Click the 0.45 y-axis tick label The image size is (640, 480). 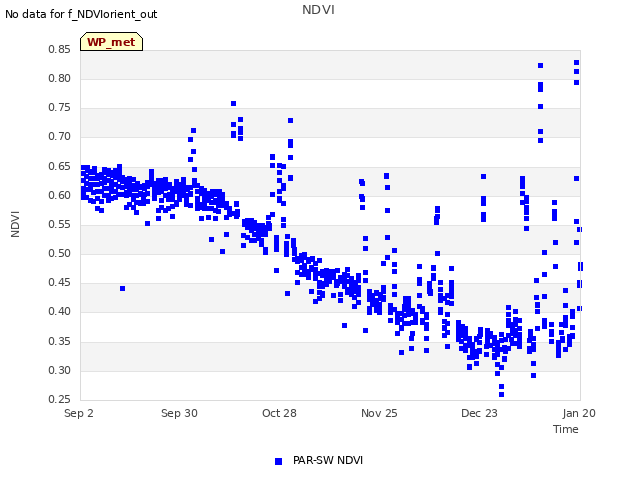60,282
